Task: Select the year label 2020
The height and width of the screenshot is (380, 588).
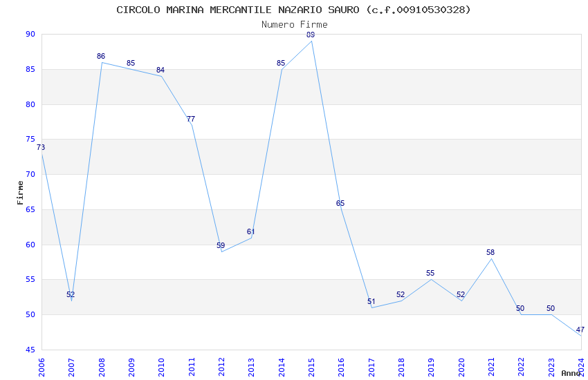Action: tap(461, 368)
